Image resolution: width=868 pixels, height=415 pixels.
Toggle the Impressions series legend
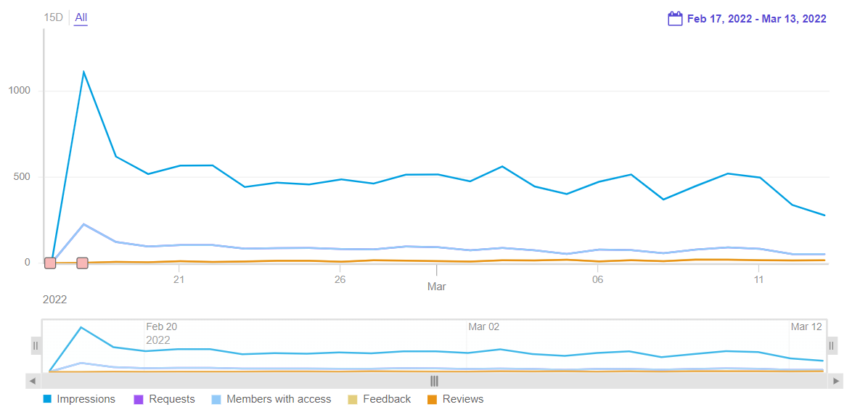86,399
